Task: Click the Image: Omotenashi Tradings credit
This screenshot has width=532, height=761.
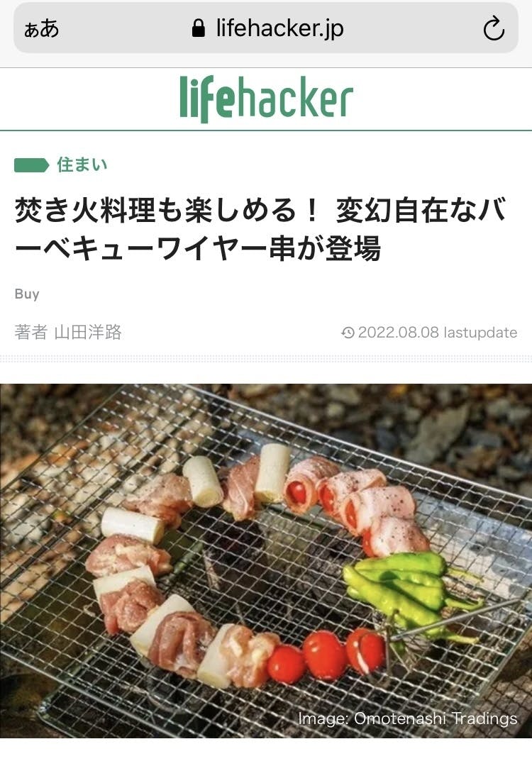Action: (x=408, y=718)
